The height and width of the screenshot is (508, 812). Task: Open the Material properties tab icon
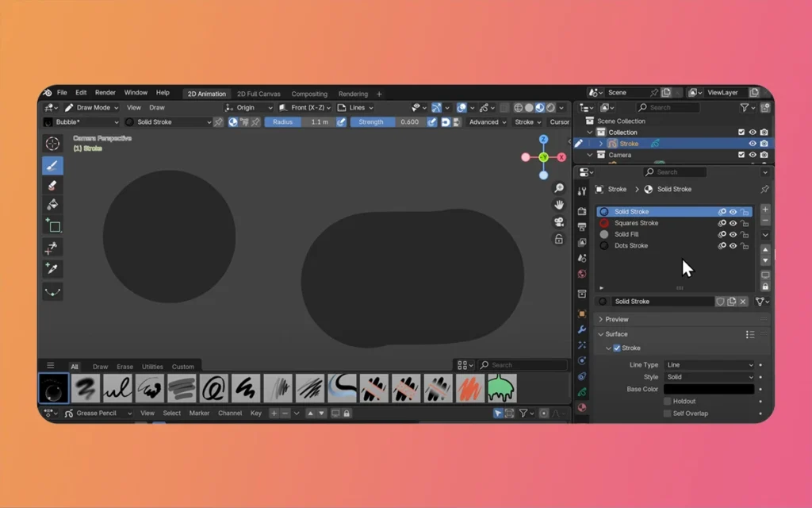tap(582, 407)
